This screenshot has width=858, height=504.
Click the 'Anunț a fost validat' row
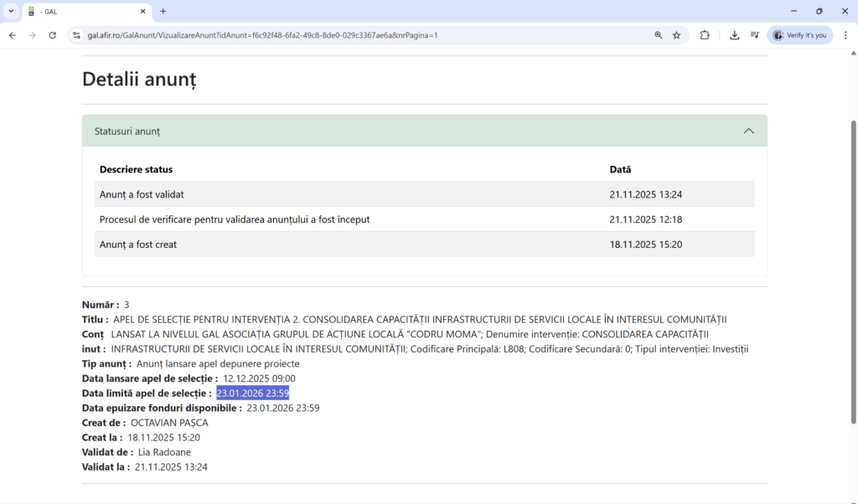click(425, 194)
